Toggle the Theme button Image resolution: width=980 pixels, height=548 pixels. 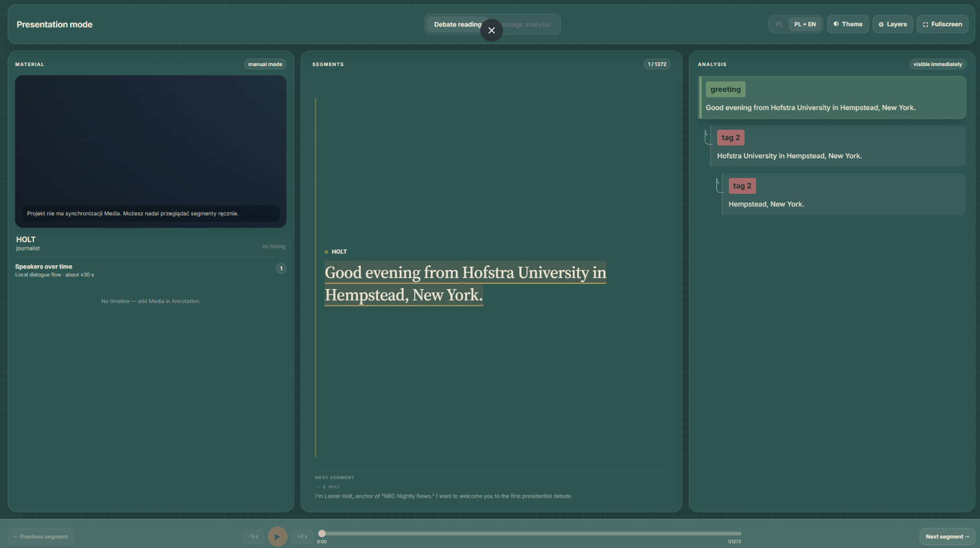coord(847,24)
